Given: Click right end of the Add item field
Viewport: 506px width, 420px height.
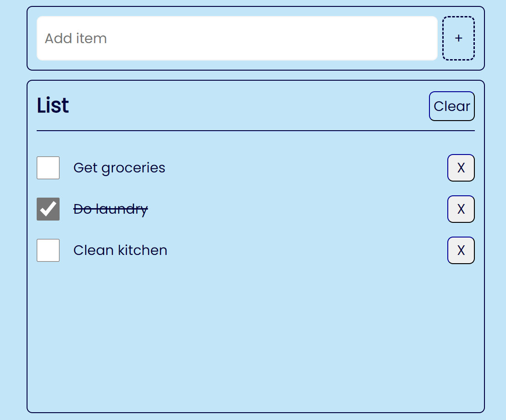Looking at the screenshot, I should point(426,39).
